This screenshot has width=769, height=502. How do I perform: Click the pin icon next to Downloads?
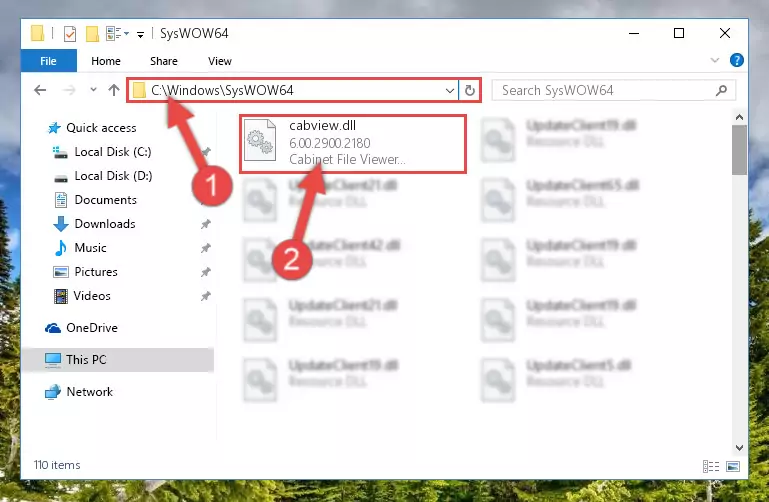pyautogui.click(x=205, y=225)
